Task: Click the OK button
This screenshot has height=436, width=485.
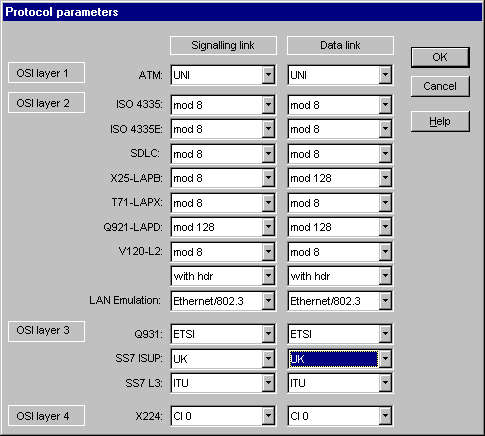Action: point(440,57)
